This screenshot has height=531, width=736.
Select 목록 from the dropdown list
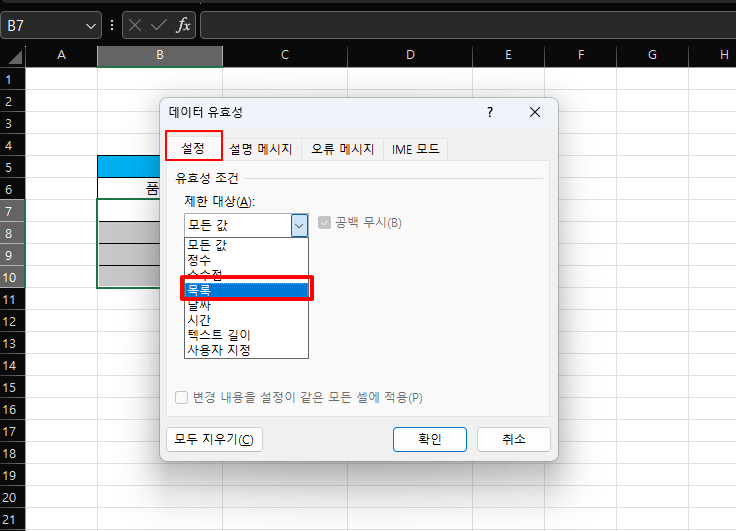click(x=246, y=290)
